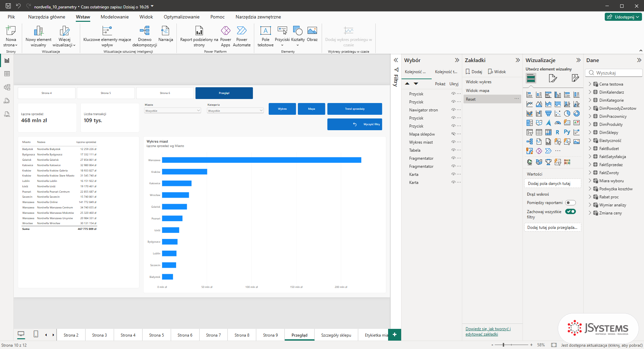Toggle visibility of Mapa sklepów layer

(453, 134)
